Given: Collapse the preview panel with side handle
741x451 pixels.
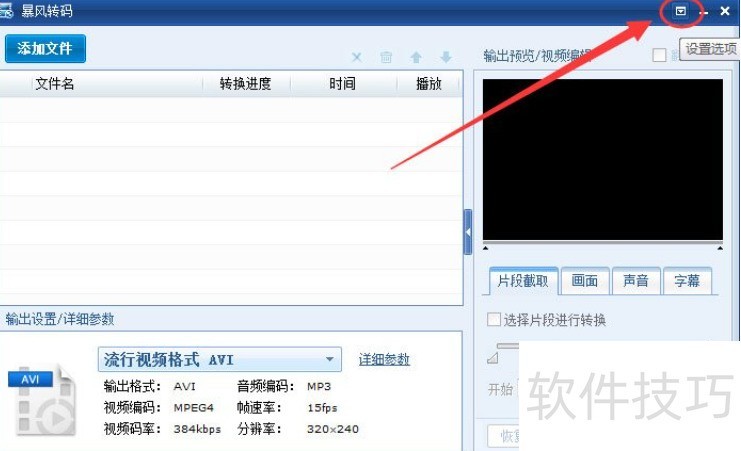Looking at the screenshot, I should click(x=468, y=232).
